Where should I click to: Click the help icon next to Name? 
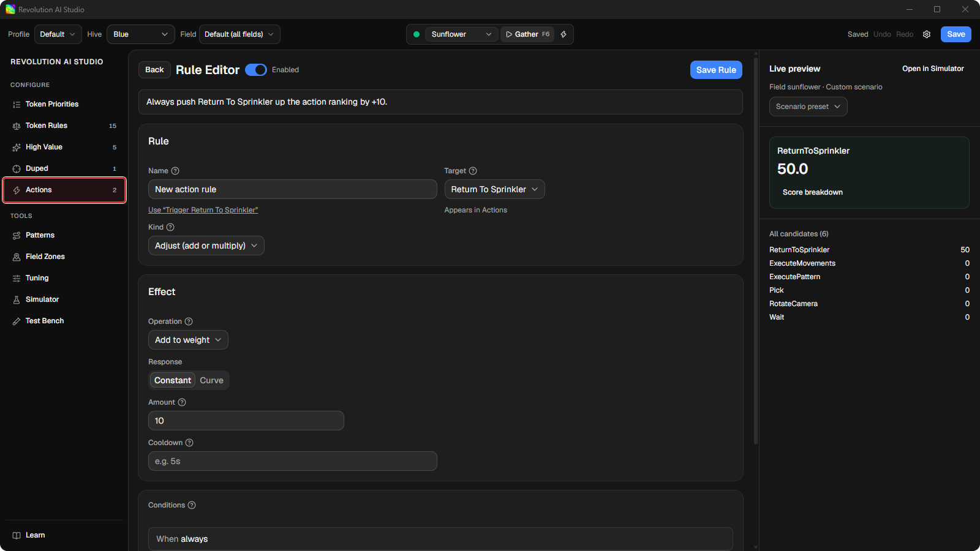175,171
